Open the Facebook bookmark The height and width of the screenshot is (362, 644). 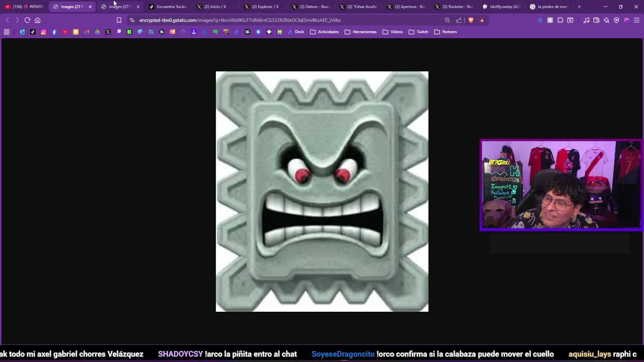pyautogui.click(x=54, y=32)
